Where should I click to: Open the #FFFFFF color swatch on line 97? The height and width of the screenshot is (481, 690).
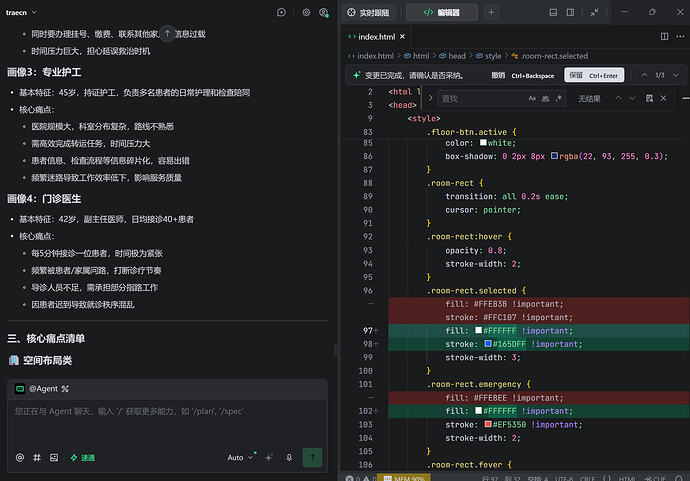click(x=478, y=330)
